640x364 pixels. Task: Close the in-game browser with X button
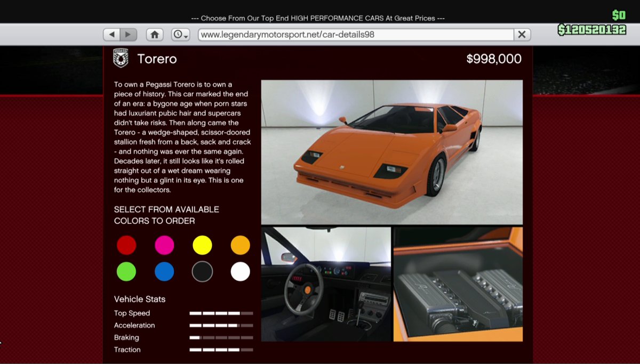click(x=522, y=35)
